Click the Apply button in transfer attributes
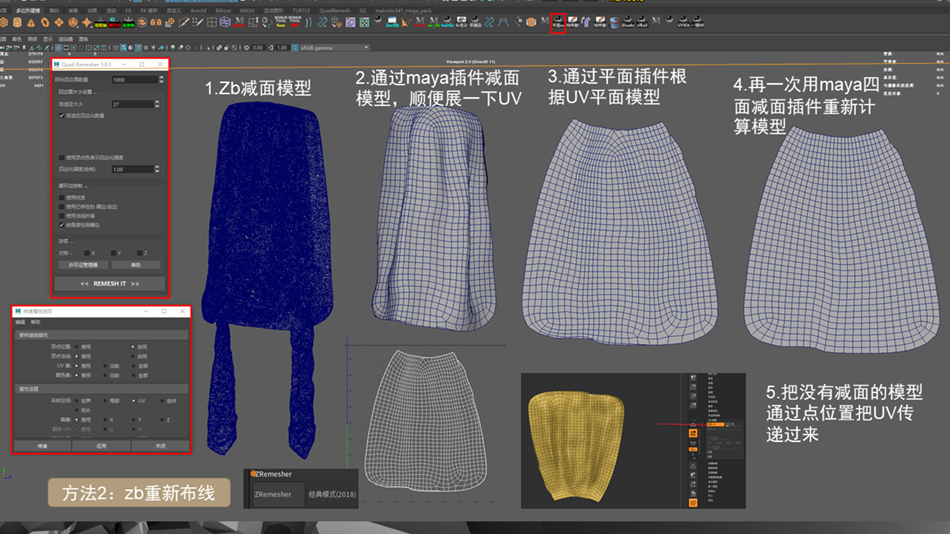This screenshot has width=950, height=534. click(101, 446)
